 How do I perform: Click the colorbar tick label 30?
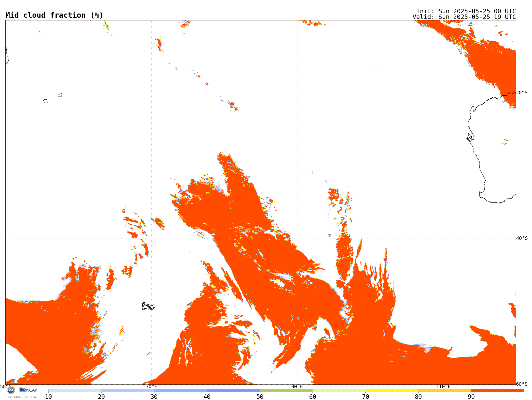pos(154,397)
